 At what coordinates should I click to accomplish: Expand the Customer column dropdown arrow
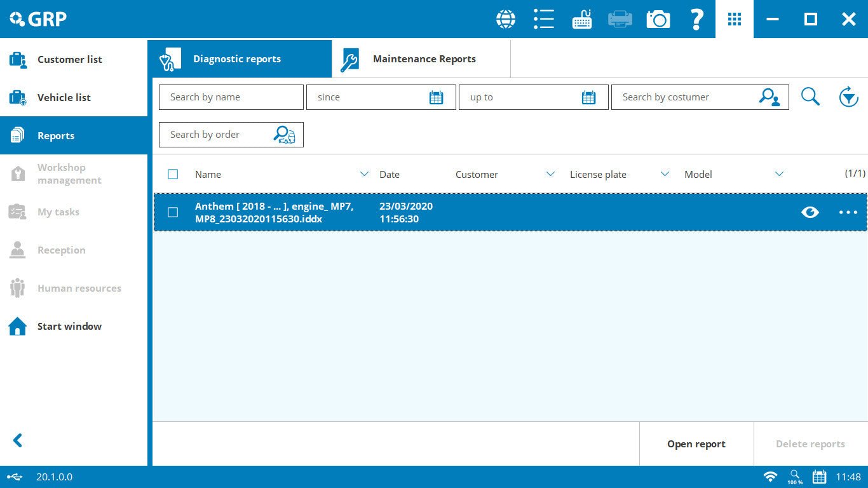pos(550,174)
